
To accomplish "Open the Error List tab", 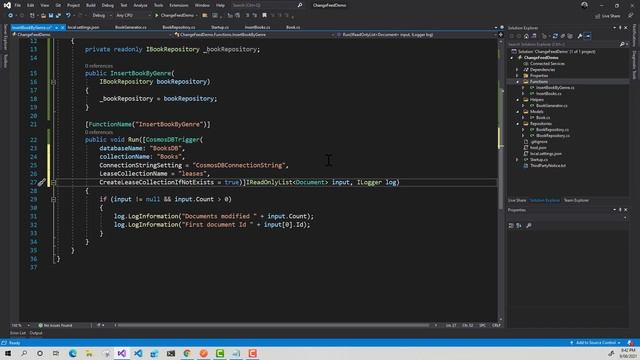I will pyautogui.click(x=18, y=333).
